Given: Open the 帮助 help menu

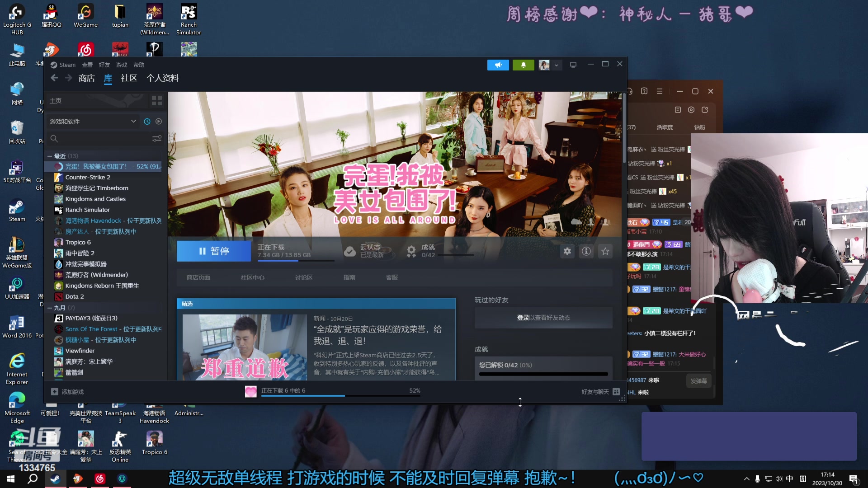Looking at the screenshot, I should tap(139, 65).
